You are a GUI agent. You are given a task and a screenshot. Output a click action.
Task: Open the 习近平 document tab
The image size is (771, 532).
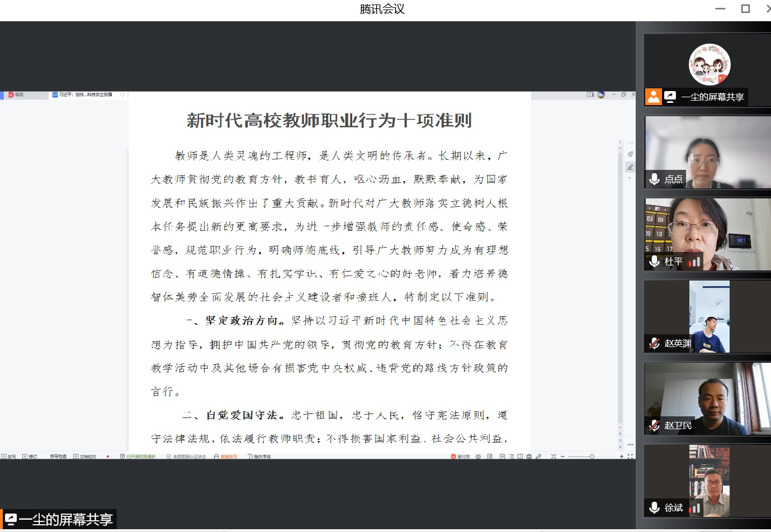pyautogui.click(x=84, y=95)
